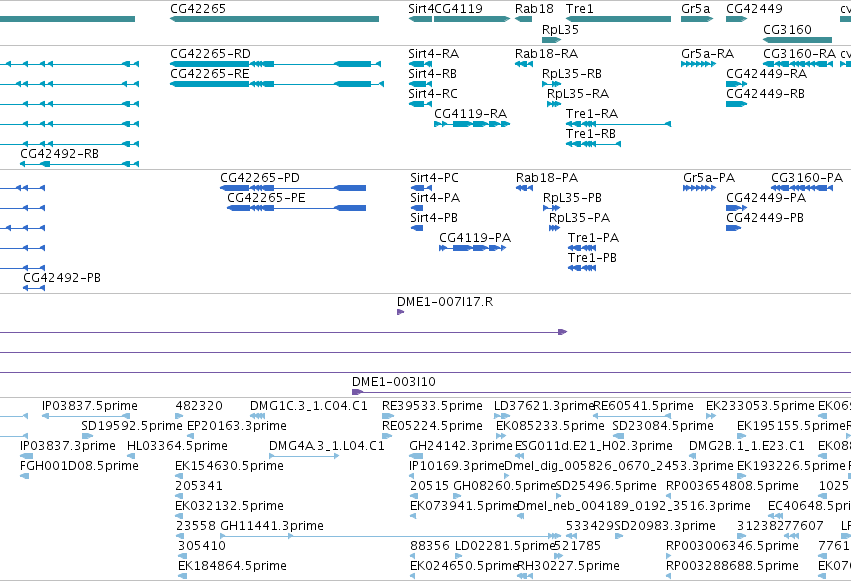Select transcript CG4119-RA

coord(472,124)
